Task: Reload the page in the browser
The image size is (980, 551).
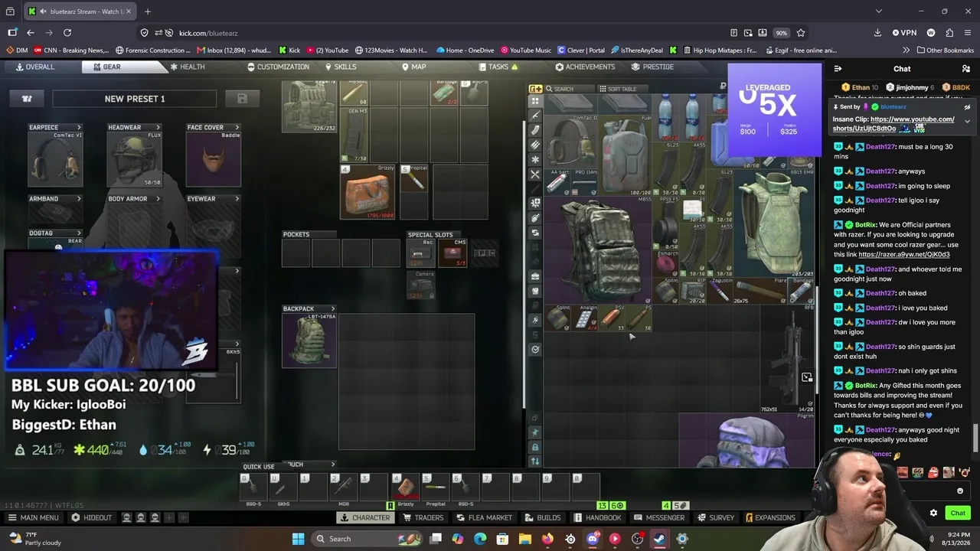Action: pos(67,33)
